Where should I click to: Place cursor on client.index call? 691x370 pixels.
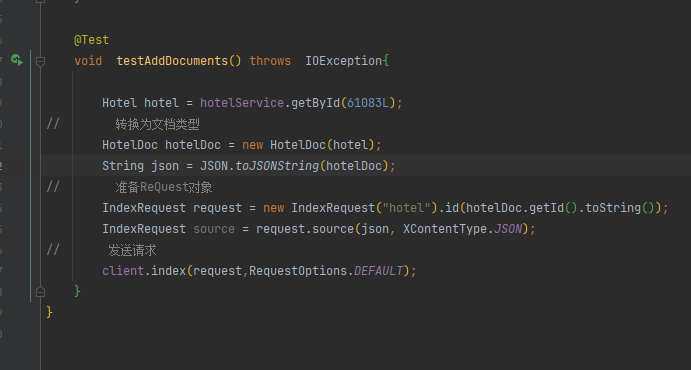(144, 271)
